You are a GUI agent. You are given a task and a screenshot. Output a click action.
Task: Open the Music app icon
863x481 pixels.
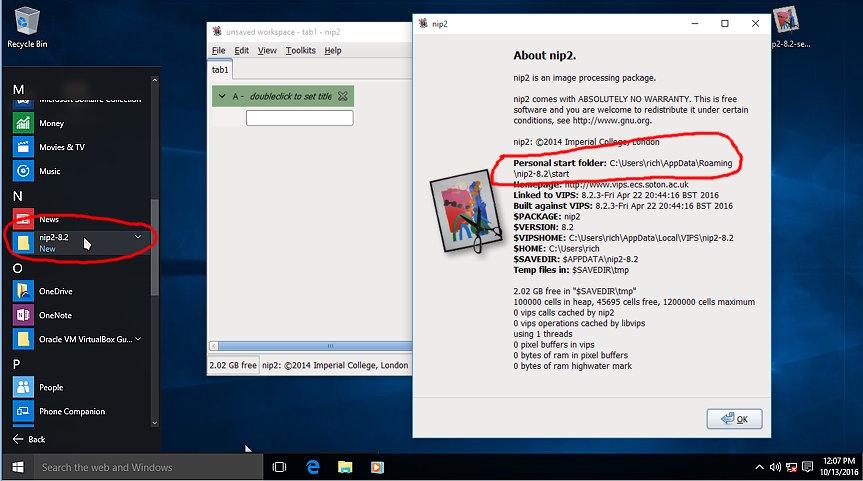click(23, 171)
